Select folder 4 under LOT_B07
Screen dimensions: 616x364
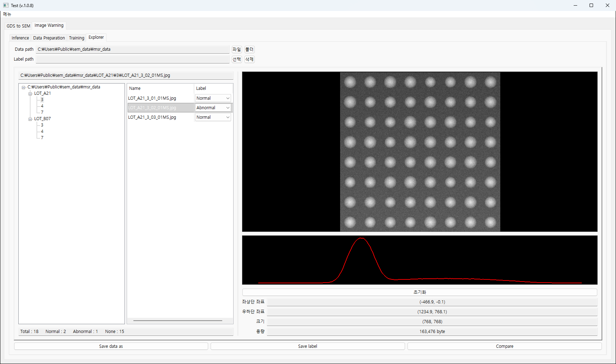[42, 131]
